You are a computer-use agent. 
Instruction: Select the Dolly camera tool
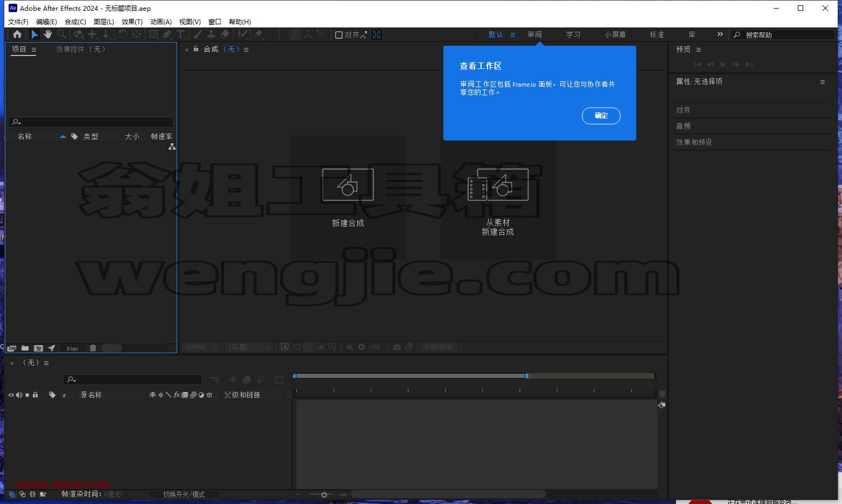(x=106, y=34)
